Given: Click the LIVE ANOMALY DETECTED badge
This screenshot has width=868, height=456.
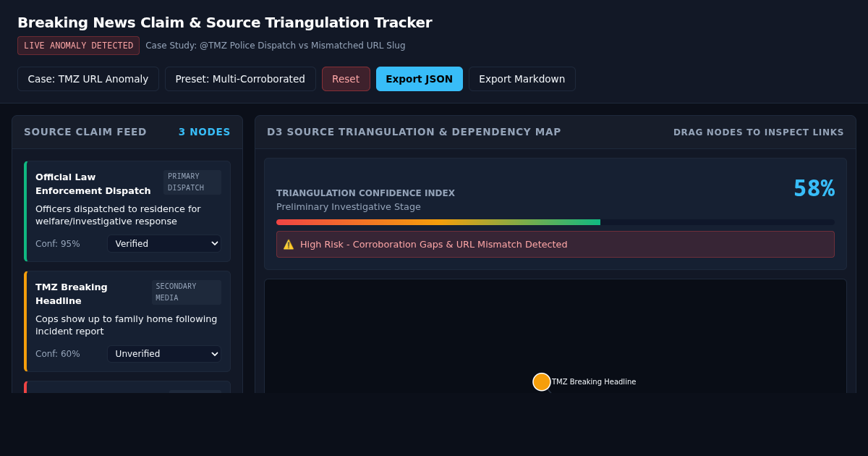Looking at the screenshot, I should point(79,46).
